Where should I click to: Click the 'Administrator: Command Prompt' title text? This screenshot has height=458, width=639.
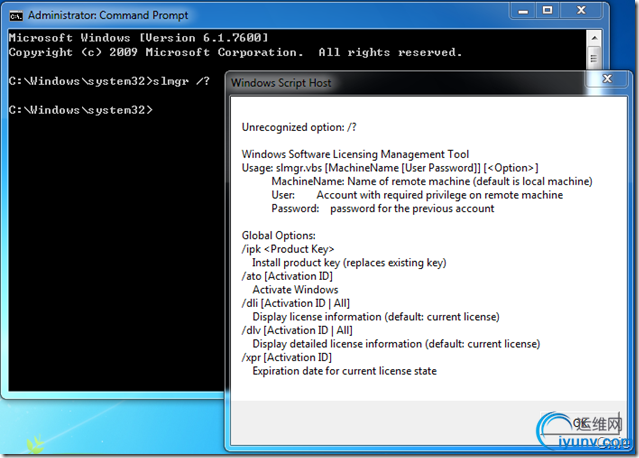(x=108, y=15)
